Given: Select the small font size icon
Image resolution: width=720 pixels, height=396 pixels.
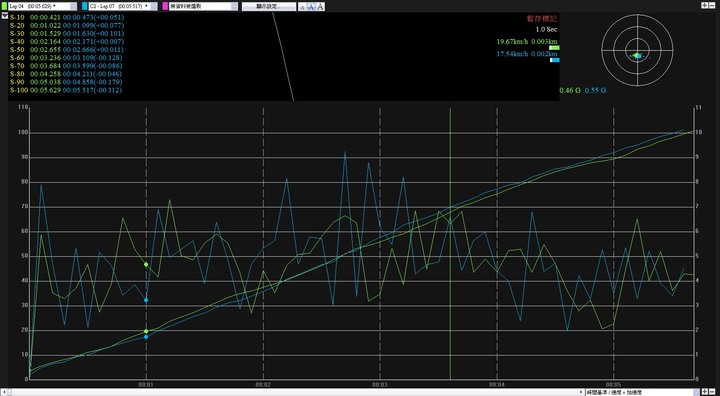Looking at the screenshot, I should pyautogui.click(x=302, y=7).
